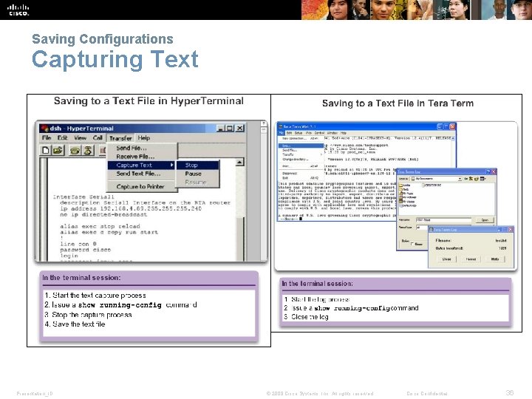The width and height of the screenshot is (532, 399).
Task: Click Help question mark on log file dialog
Action: 488,171
